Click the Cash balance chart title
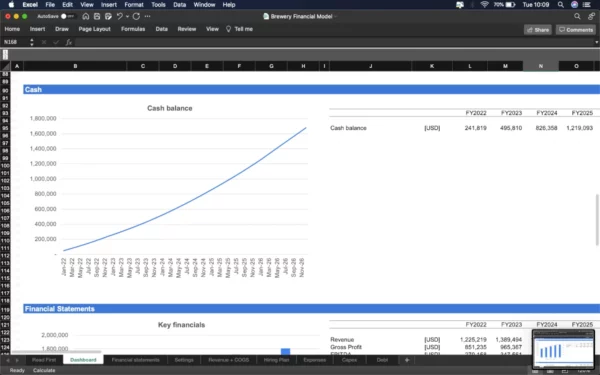The image size is (600, 375). (170, 108)
